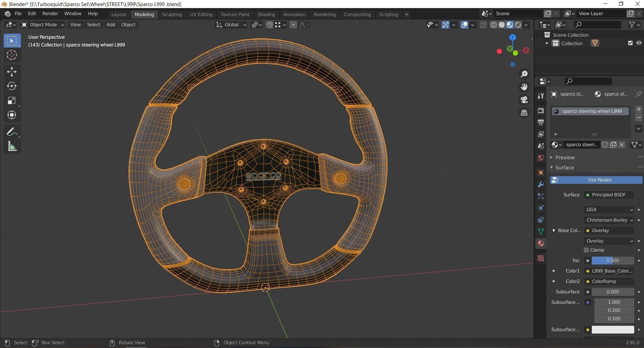Open the Render menu
Screen dimensions: 644x348
tap(50, 13)
